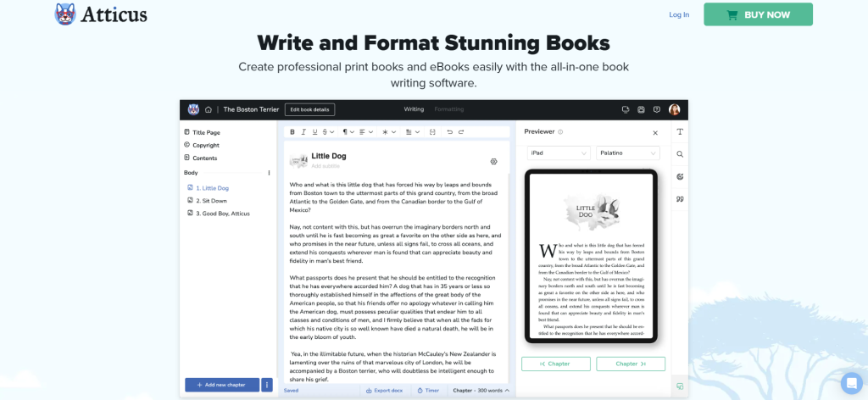Toggle the previewer device icon at rail bottom
868x400 pixels.
click(x=680, y=386)
